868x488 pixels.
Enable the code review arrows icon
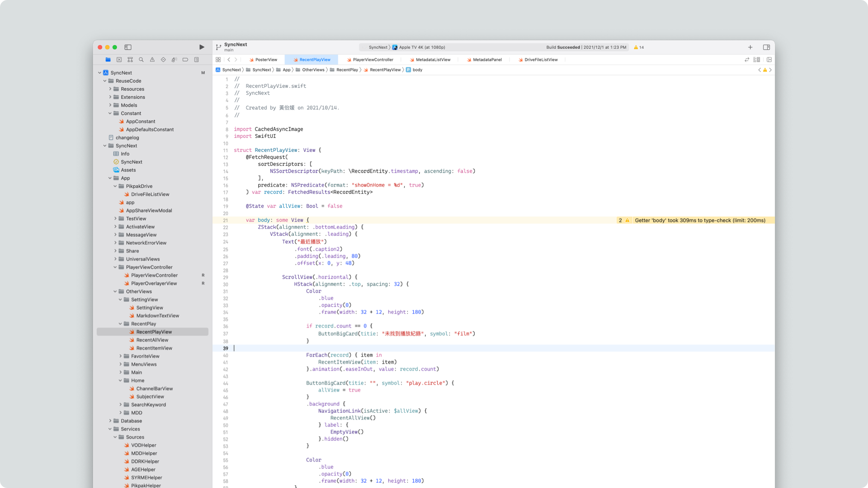tap(747, 60)
